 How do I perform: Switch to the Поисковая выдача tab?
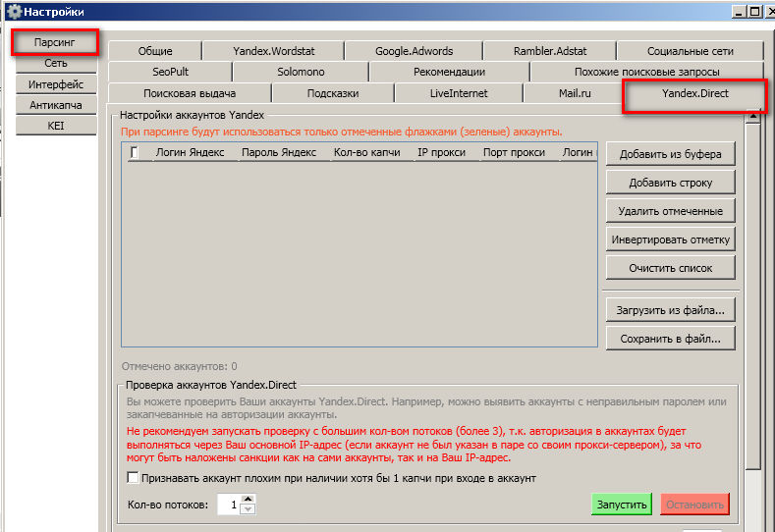[x=190, y=93]
